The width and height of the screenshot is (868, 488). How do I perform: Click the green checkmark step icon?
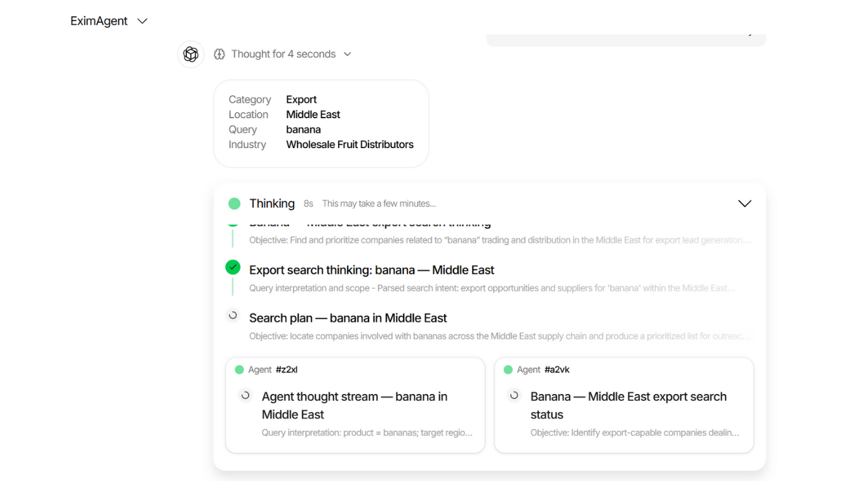233,268
